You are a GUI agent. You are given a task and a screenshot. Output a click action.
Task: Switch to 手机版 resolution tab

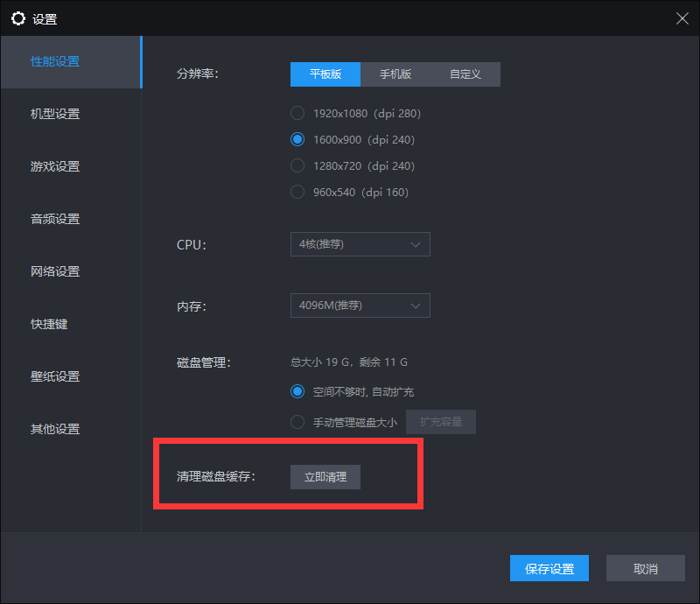[x=395, y=74]
